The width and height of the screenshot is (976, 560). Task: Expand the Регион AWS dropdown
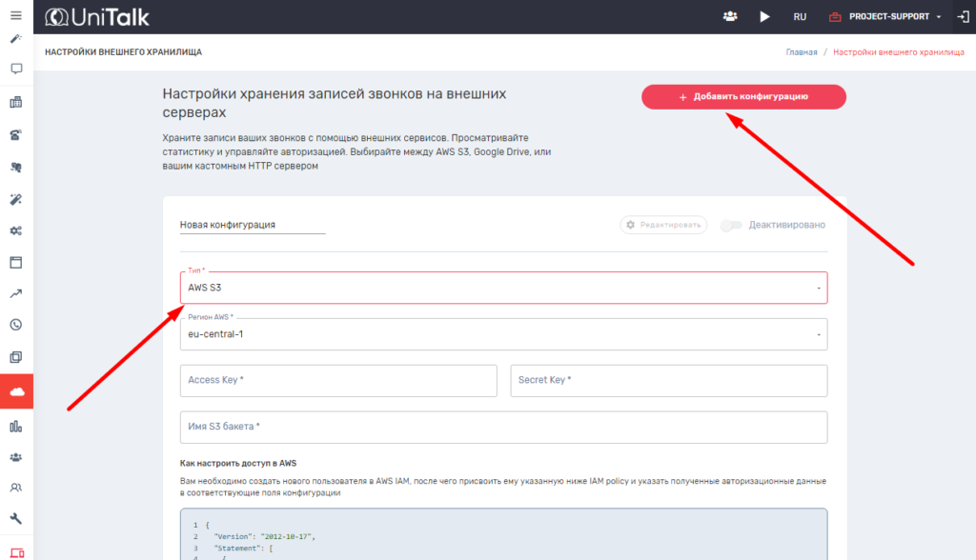pos(502,334)
